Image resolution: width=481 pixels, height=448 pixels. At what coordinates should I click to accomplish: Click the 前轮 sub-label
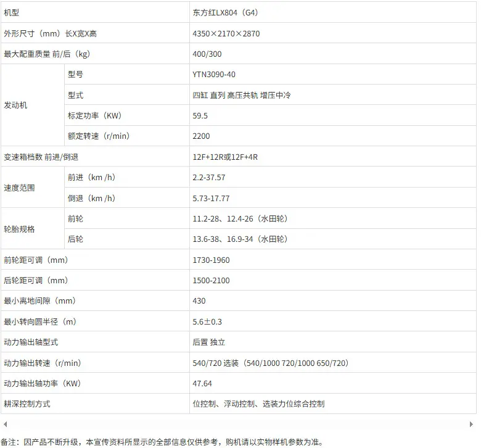[75, 218]
